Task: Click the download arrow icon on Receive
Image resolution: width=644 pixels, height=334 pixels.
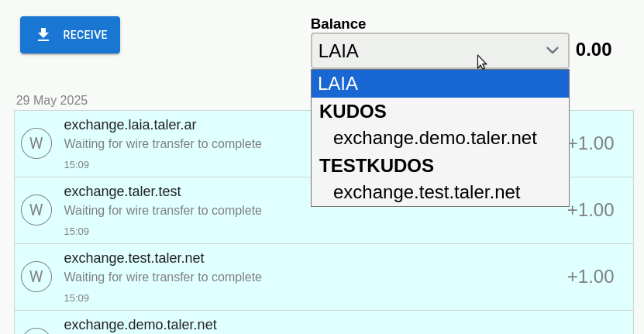Action: pyautogui.click(x=43, y=35)
